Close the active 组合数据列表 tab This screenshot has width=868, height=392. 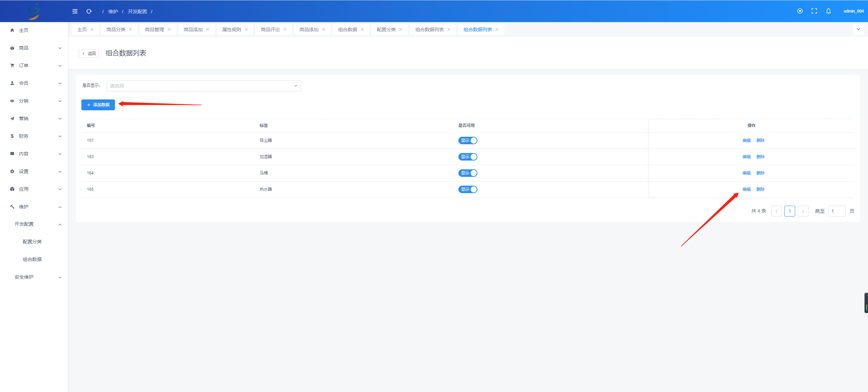click(497, 30)
